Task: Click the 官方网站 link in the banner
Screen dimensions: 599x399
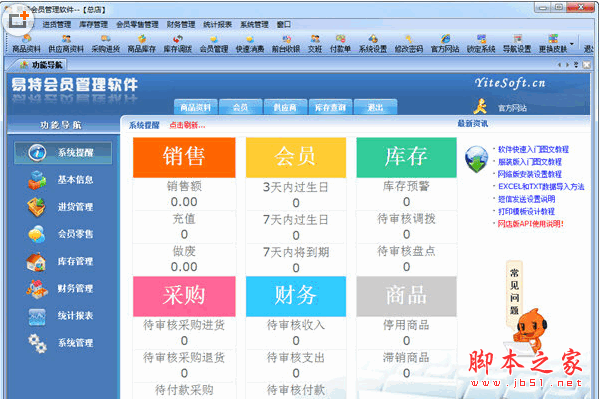Action: [x=512, y=108]
